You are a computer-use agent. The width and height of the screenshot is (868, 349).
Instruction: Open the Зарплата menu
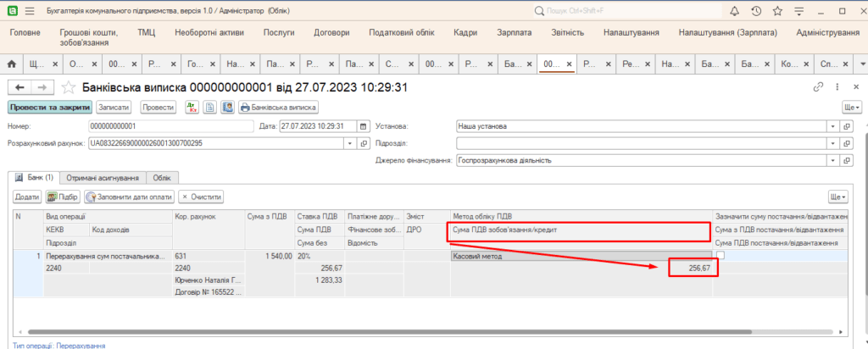[x=515, y=32]
